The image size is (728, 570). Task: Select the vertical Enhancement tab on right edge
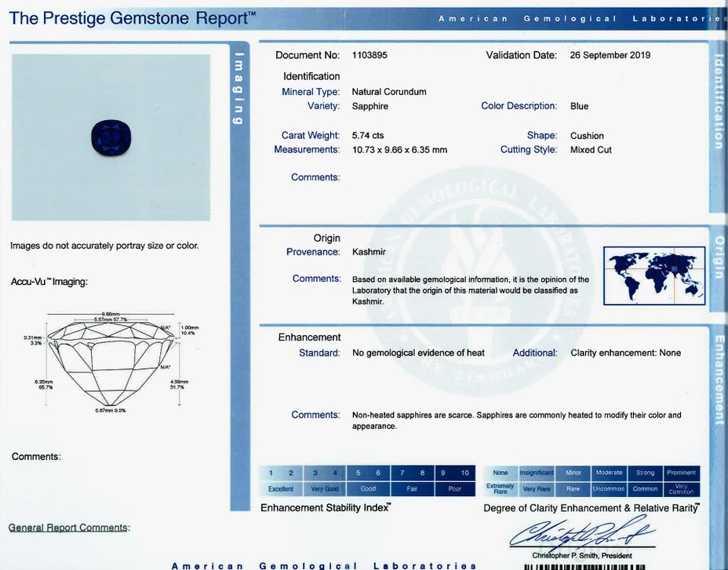pos(718,380)
